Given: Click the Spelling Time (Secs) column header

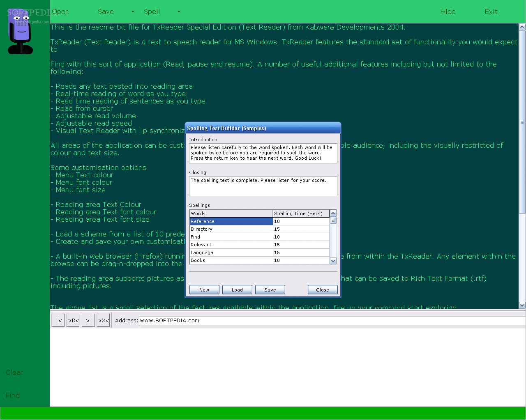Looking at the screenshot, I should coord(301,213).
